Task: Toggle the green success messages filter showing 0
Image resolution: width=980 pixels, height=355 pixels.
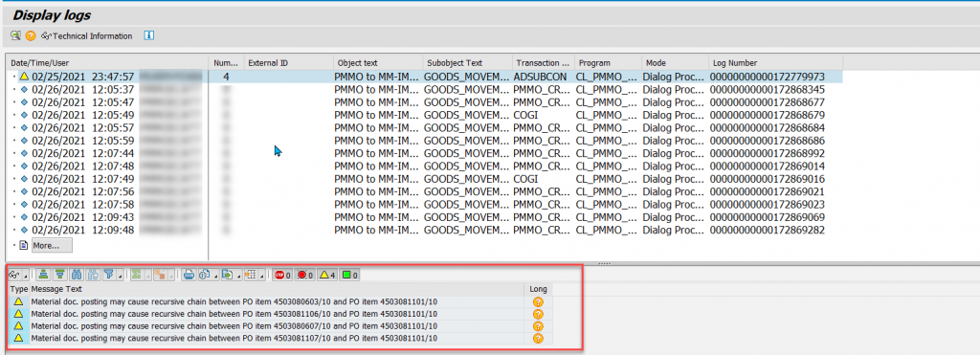Action: coord(349,275)
